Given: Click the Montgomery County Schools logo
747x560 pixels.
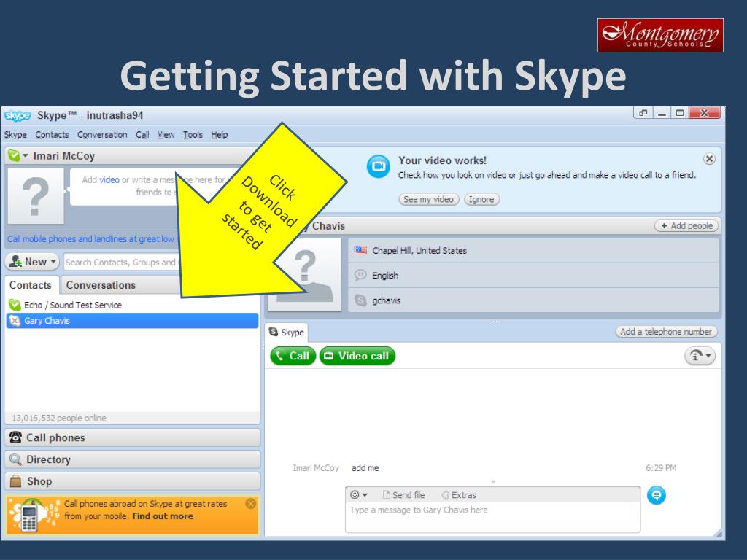Looking at the screenshot, I should [660, 35].
